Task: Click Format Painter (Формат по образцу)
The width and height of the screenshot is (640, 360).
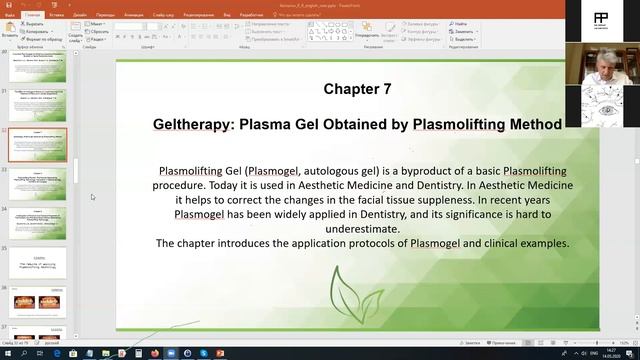Action: tap(41, 39)
